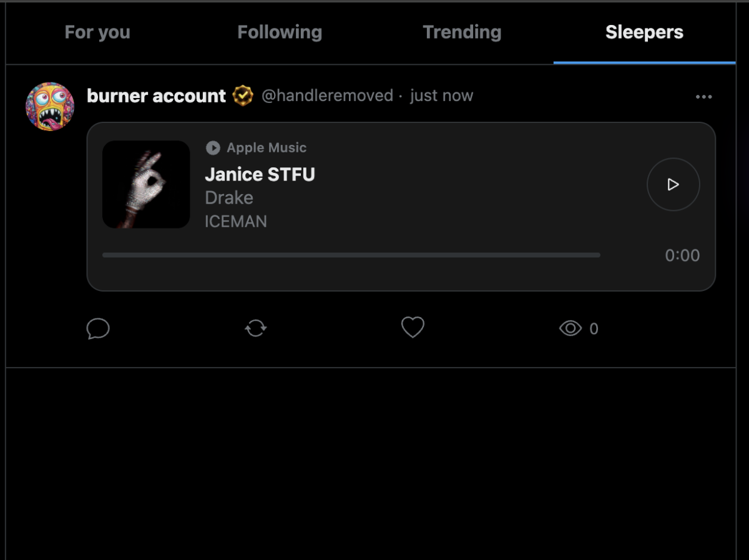Like the post with heart icon
The height and width of the screenshot is (560, 749).
click(413, 328)
